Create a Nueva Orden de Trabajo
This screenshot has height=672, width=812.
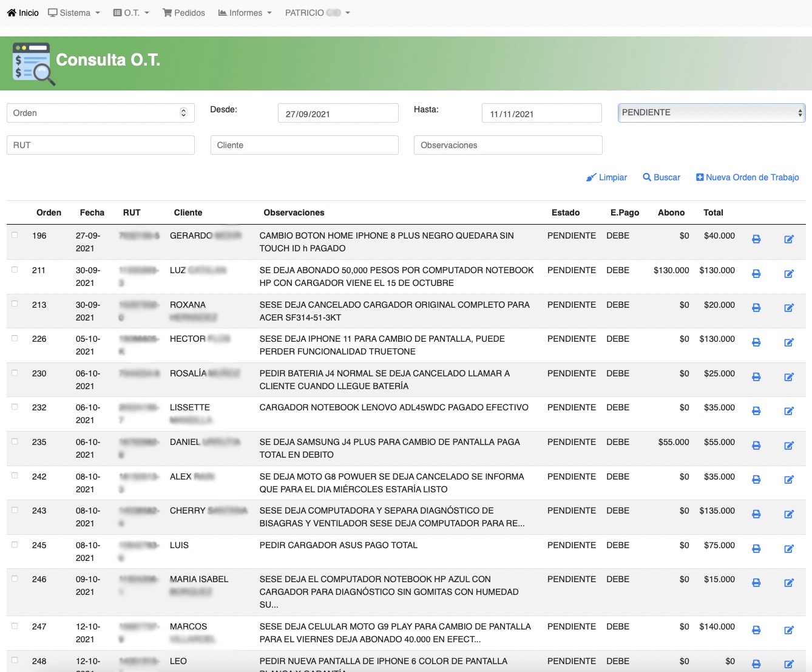click(x=747, y=177)
